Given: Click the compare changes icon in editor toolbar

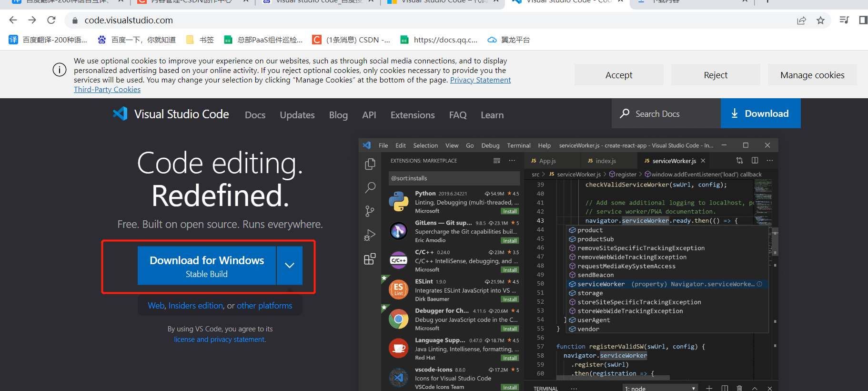Looking at the screenshot, I should [739, 161].
